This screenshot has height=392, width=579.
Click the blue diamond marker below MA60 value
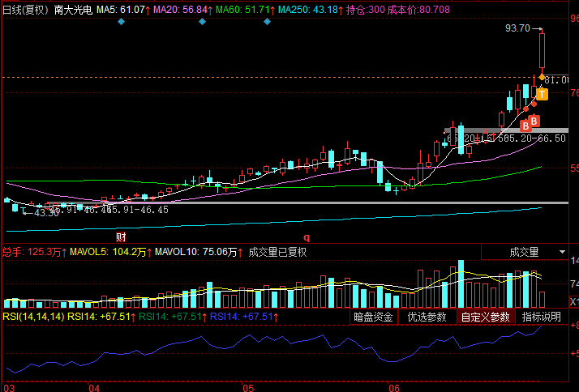267,22
